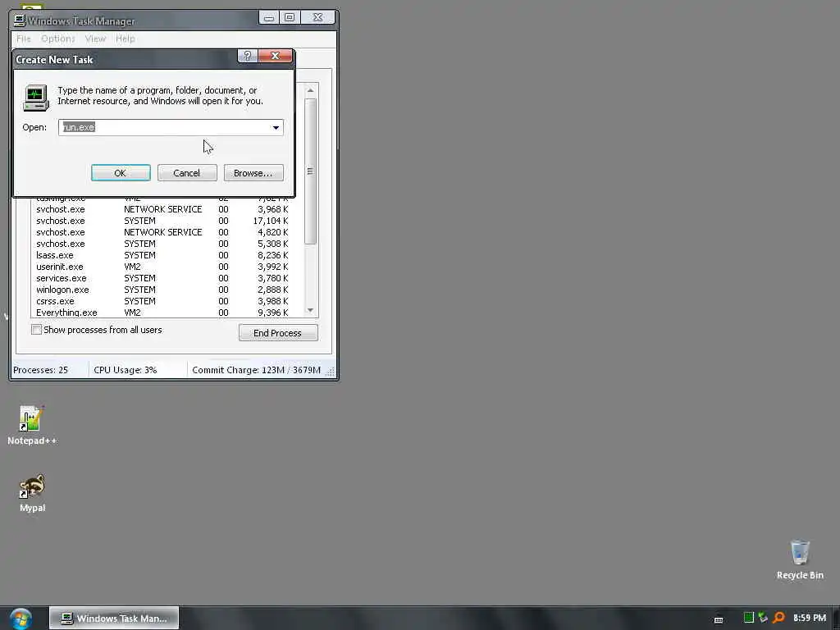Click the Cancel button
Screen dimensions: 840x630
pos(187,173)
